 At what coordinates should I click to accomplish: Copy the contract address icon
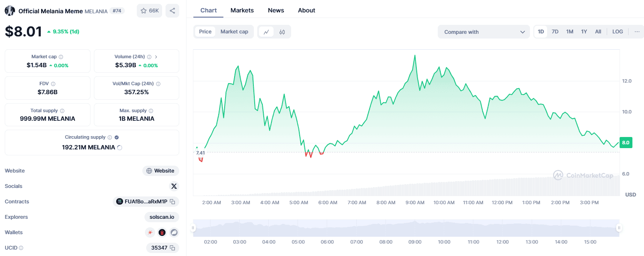click(x=172, y=202)
